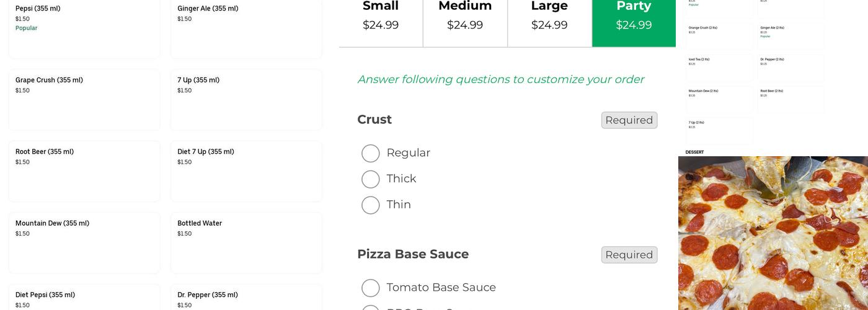Viewport: 868px width, 310px height.
Task: Click Mountain Dew (355 ml) item card
Action: coord(84,242)
